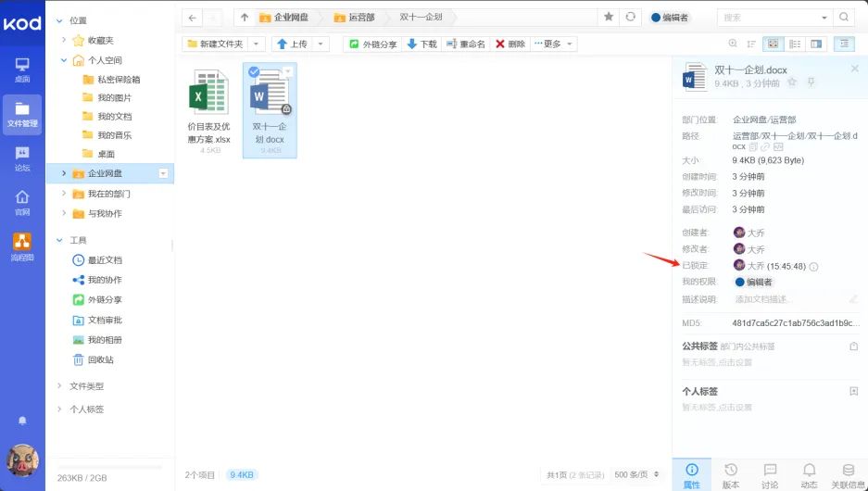Screen dimensions: 868x491
Task: Collapse the 位置 section
Action: (x=59, y=20)
